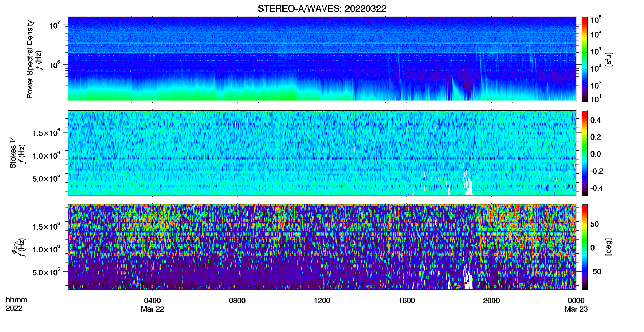Viewport: 644px width, 332px height.
Task: Click the top panel spectrogram image
Action: [x=322, y=59]
